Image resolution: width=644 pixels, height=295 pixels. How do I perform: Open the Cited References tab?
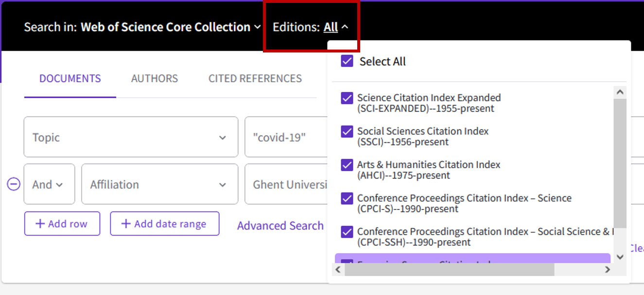(255, 79)
